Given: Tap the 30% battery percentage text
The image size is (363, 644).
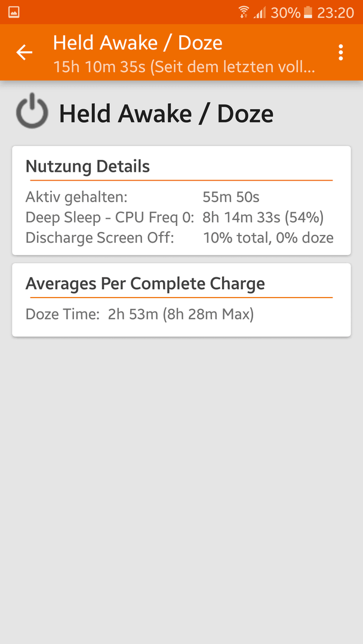Looking at the screenshot, I should pos(286,13).
